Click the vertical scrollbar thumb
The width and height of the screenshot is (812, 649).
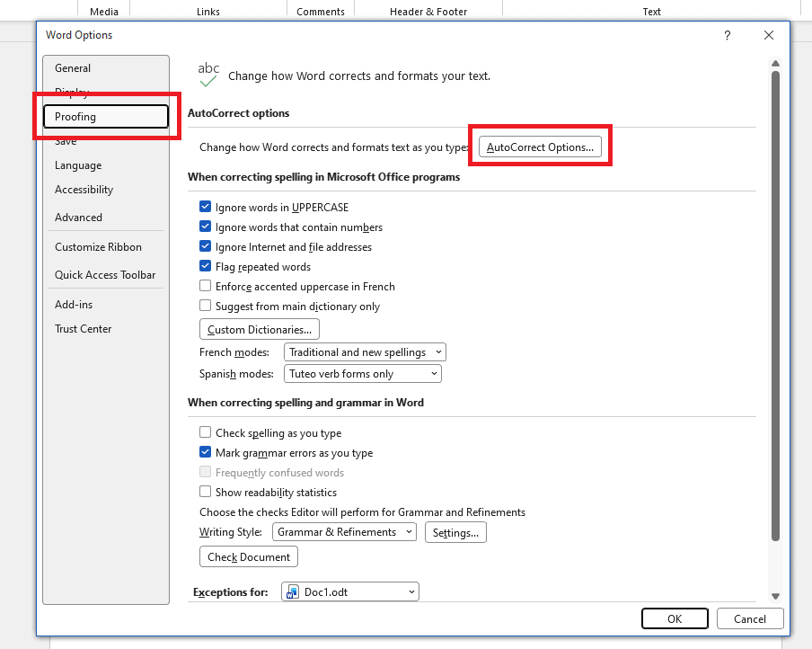pos(775,306)
